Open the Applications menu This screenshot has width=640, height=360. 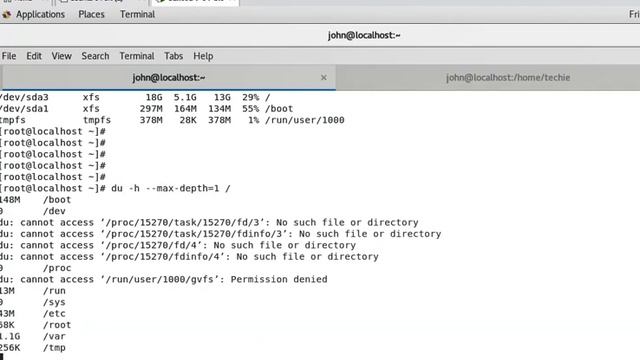pos(40,14)
